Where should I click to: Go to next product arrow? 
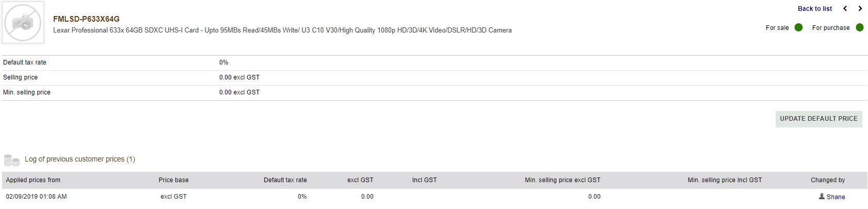[860, 8]
